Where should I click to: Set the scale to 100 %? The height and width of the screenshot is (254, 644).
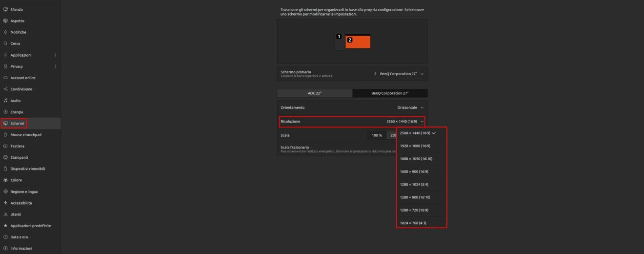pyautogui.click(x=377, y=135)
